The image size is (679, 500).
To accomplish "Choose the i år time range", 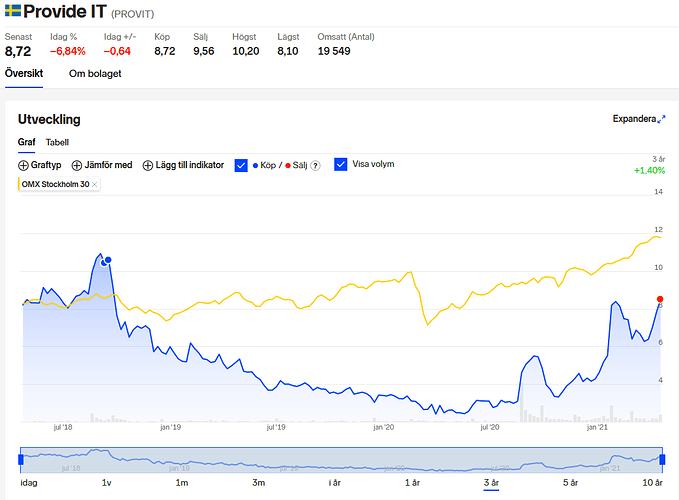I will click(334, 482).
